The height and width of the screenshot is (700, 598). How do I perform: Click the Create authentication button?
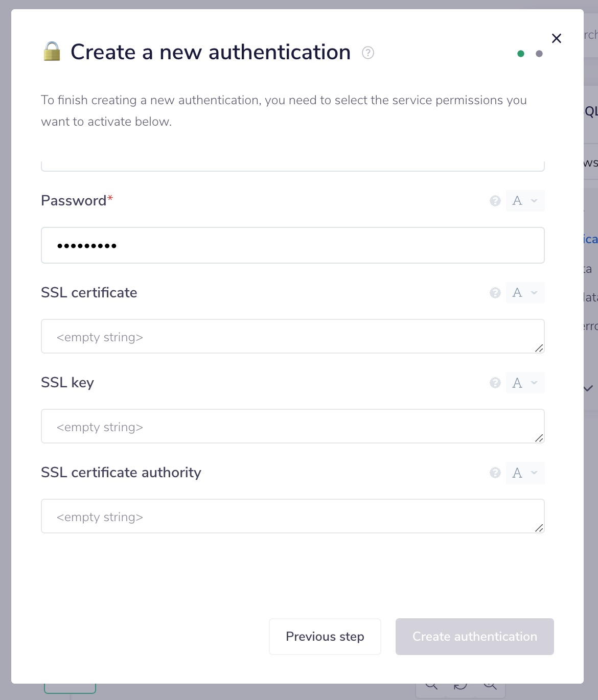[x=475, y=637]
